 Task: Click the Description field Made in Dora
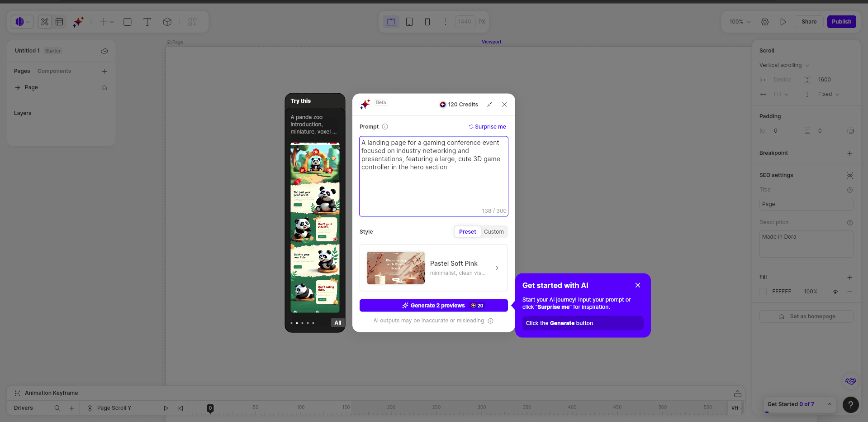[x=806, y=244]
